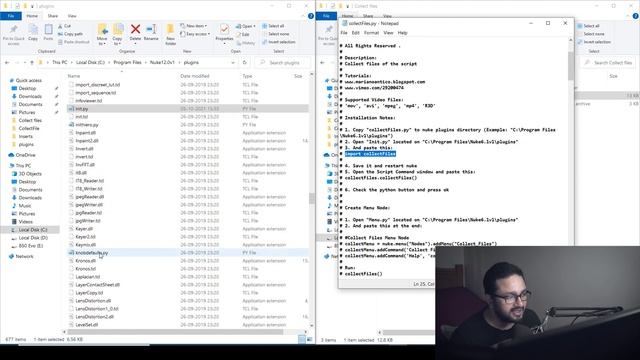Click Edit in the Open group
Screen dimensions: 640x360
[x=242, y=34]
